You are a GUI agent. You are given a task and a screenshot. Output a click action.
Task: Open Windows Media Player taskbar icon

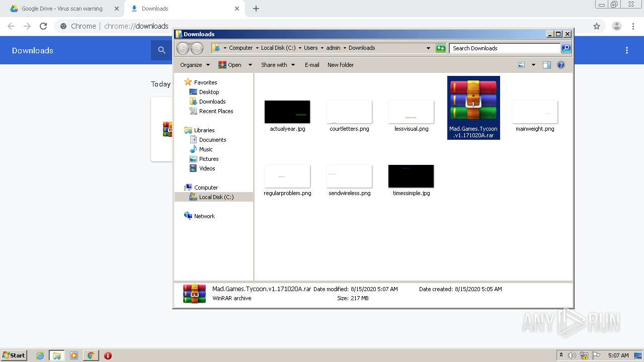tap(74, 355)
